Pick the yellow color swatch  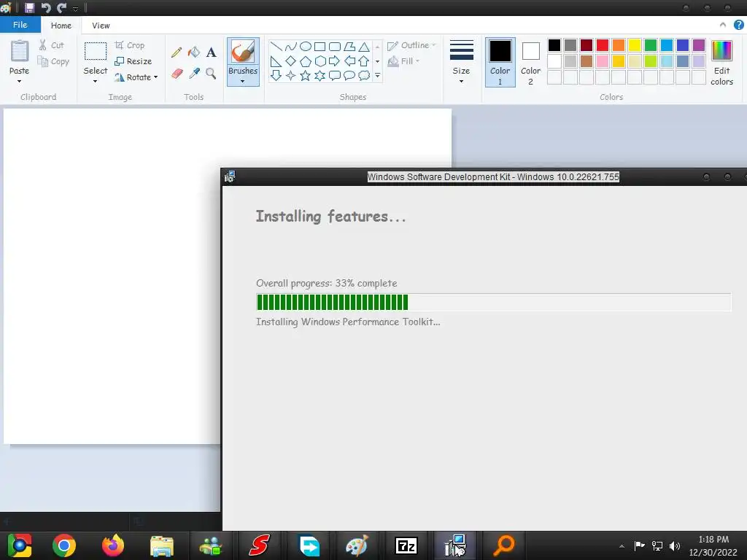tap(635, 45)
